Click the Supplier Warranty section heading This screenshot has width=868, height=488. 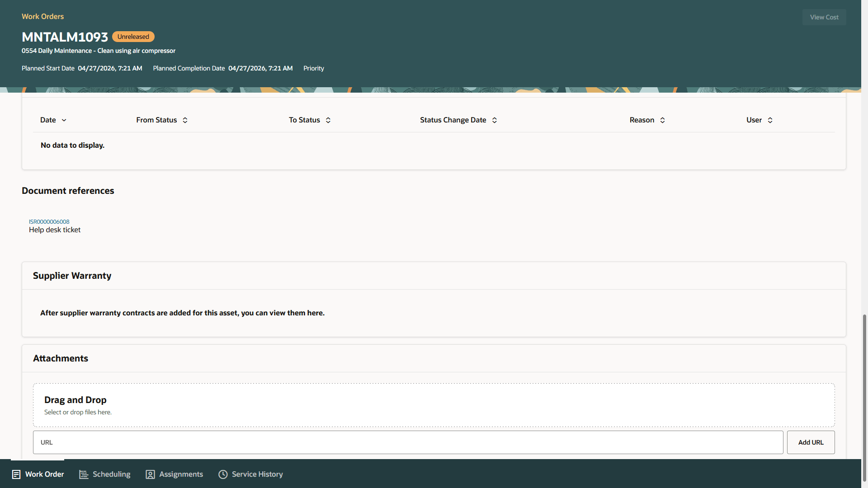coord(72,276)
